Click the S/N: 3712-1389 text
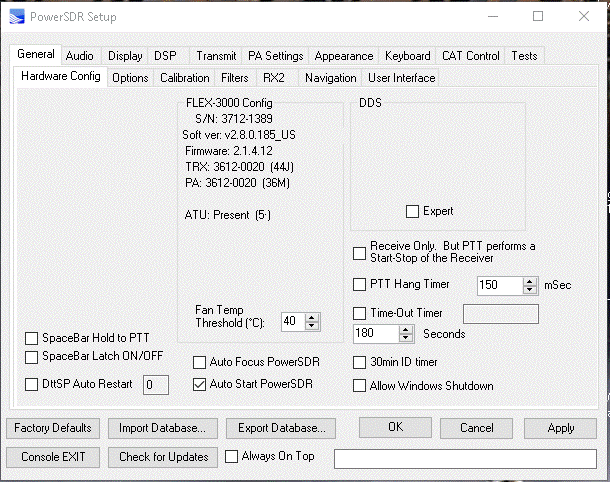 click(x=234, y=119)
